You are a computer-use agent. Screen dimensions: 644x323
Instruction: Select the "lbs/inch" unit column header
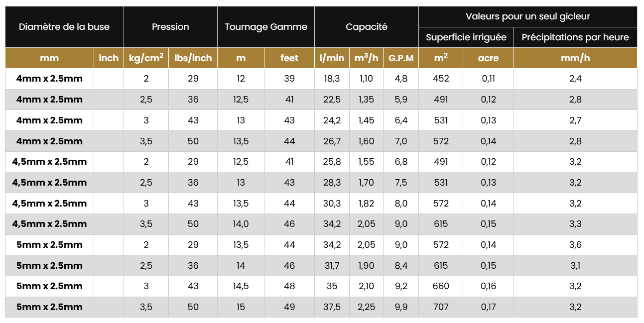point(193,58)
